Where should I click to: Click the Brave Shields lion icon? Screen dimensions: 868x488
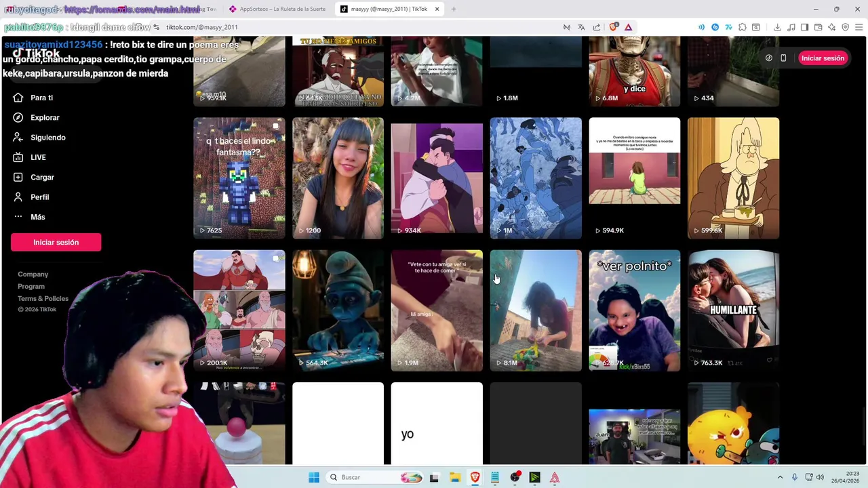coord(614,27)
